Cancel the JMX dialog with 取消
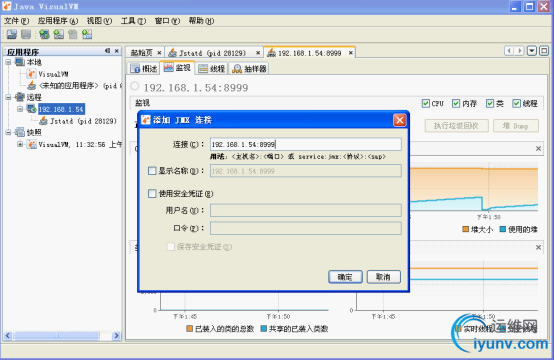This screenshot has height=360, width=554. [x=384, y=277]
